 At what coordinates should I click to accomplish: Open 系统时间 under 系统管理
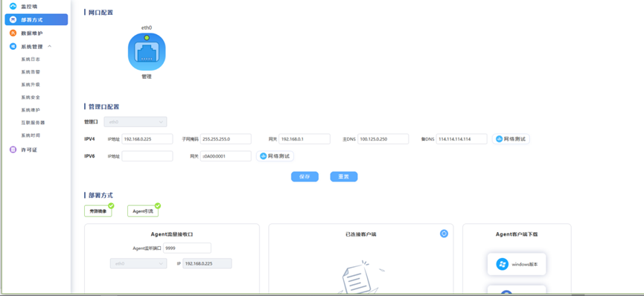31,135
